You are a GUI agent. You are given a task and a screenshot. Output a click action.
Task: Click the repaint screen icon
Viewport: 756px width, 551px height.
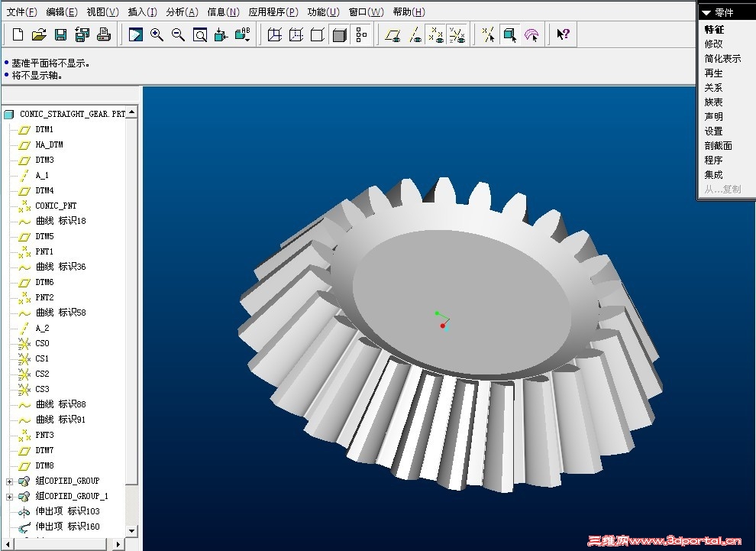(x=135, y=34)
